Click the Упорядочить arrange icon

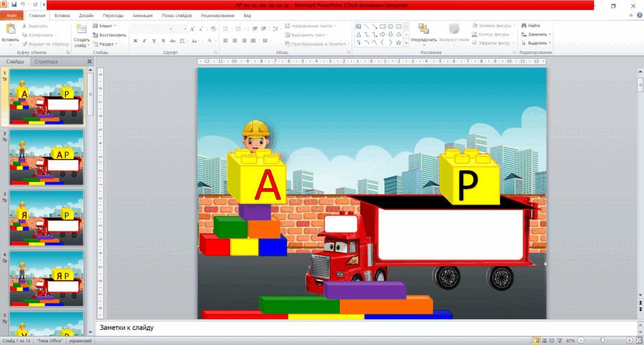pos(423,29)
